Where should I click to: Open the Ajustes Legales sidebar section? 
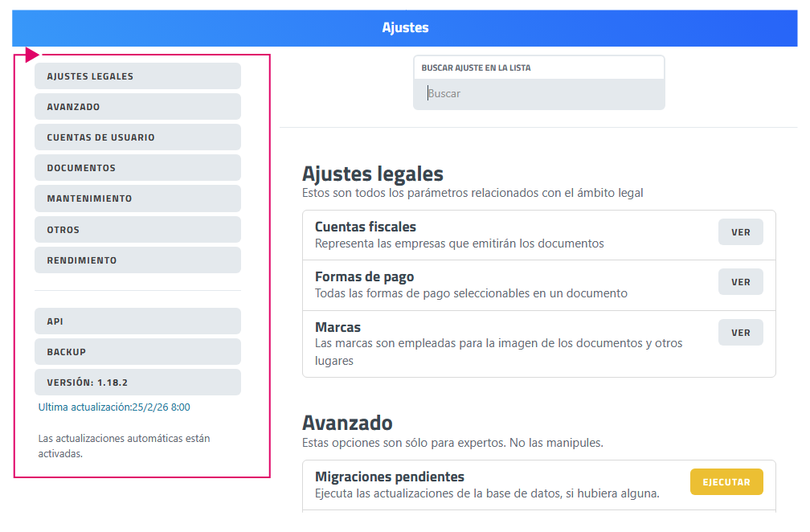(x=137, y=76)
